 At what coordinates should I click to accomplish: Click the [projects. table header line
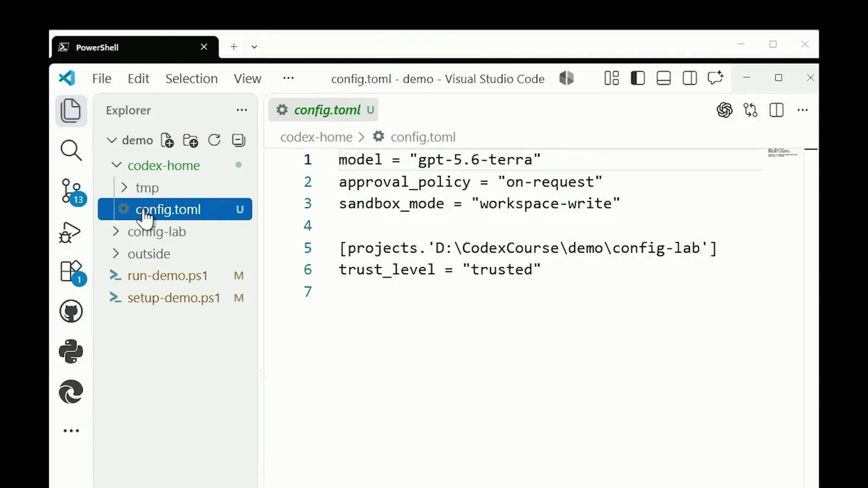(x=528, y=248)
